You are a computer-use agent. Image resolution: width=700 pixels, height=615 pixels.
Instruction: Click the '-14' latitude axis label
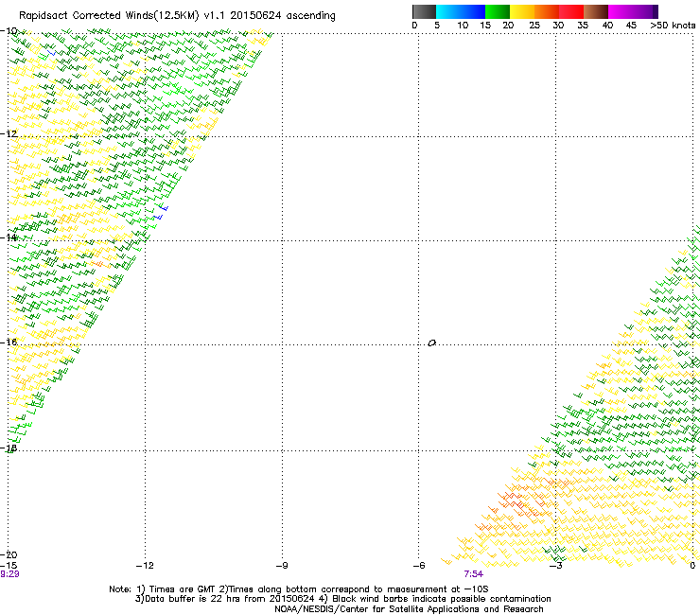pos(9,237)
